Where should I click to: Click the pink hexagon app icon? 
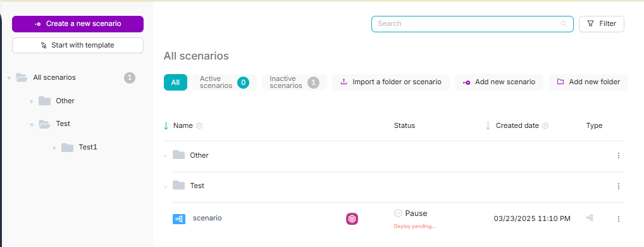(352, 219)
